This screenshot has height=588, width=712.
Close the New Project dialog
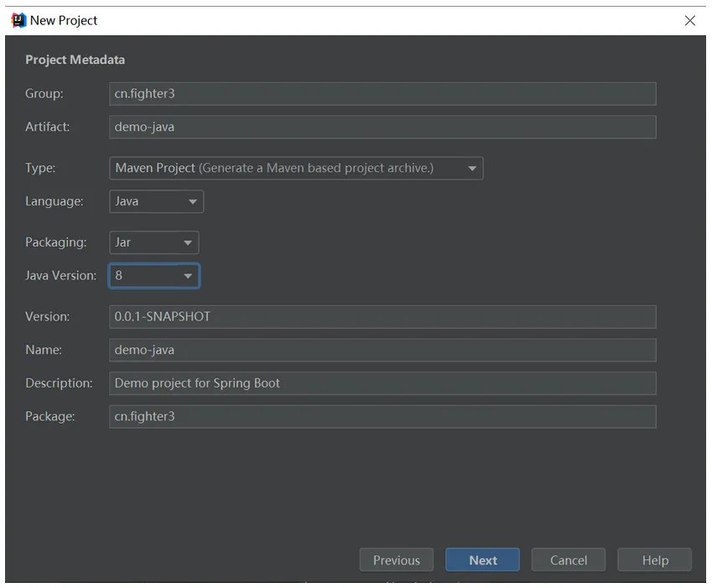coord(689,20)
